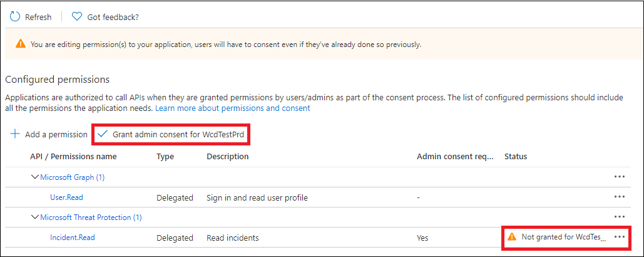Screen dimensions: 644x257
Task: Click the Microsoft Threat Protection (1) link
Action: coord(91,217)
